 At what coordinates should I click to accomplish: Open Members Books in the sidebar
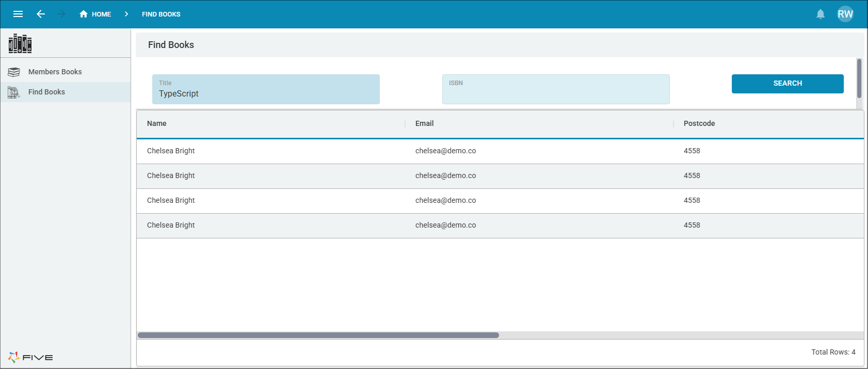point(66,72)
